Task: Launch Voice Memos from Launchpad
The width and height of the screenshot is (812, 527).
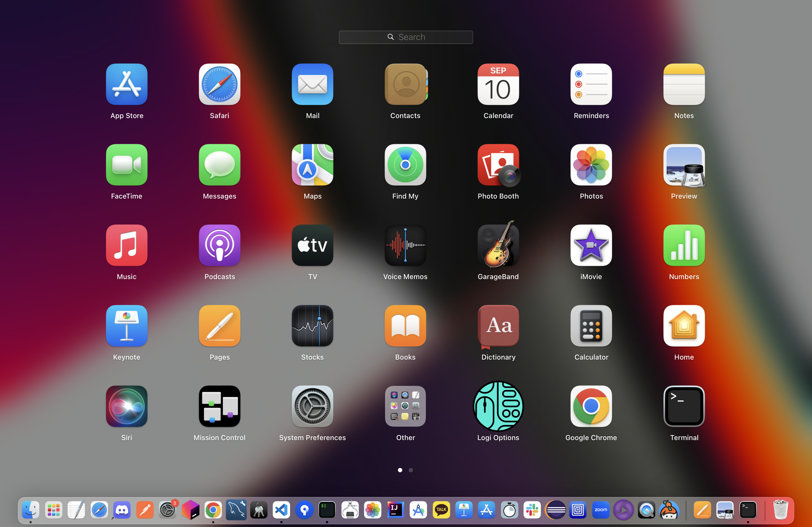Action: click(x=405, y=246)
